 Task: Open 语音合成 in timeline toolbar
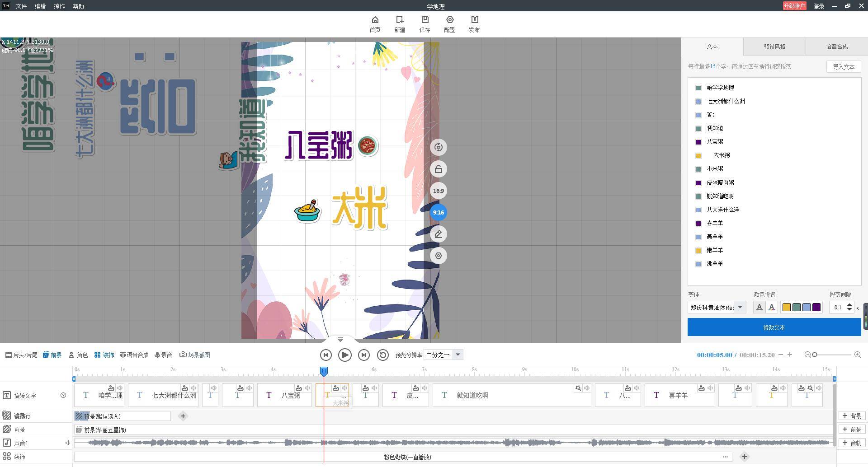pyautogui.click(x=134, y=355)
